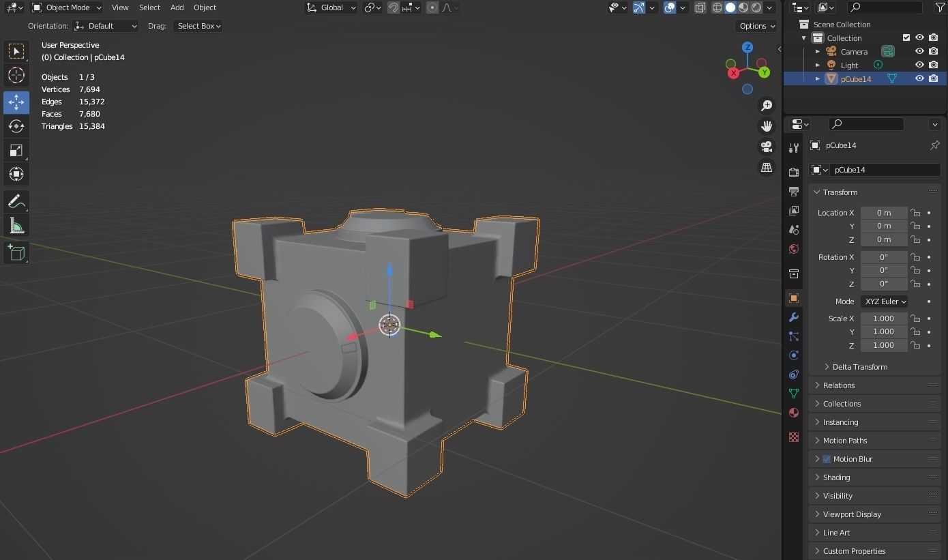
Task: Open the Modifiers wrench properties tab
Action: tap(793, 317)
